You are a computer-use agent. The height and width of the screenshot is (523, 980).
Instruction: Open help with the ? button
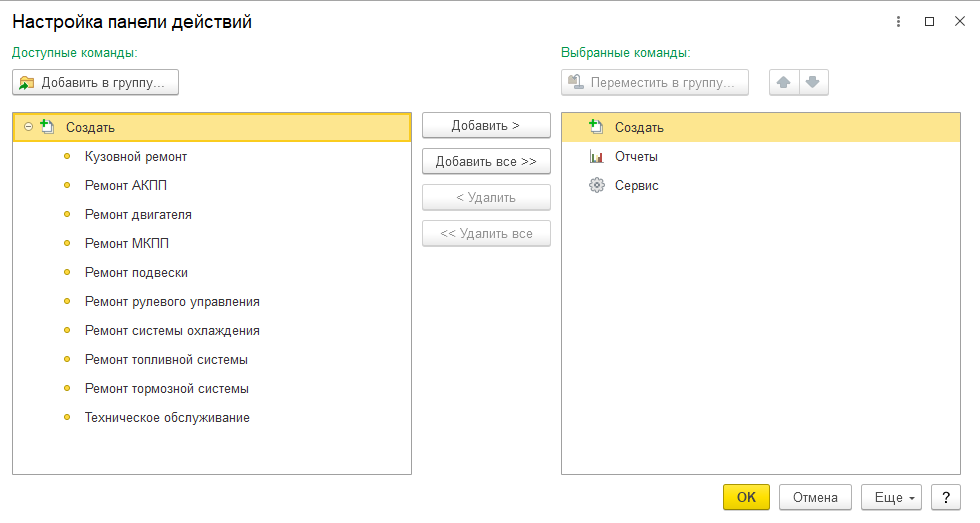tap(946, 497)
